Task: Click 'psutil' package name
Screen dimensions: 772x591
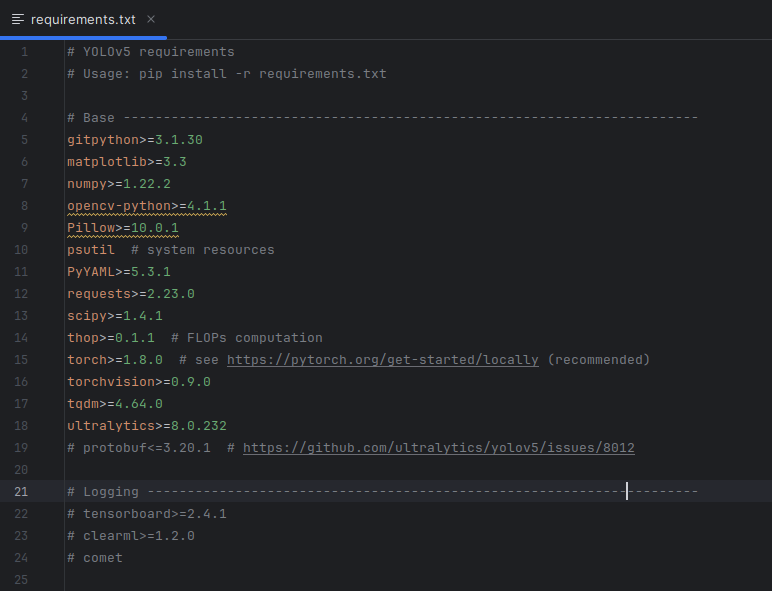Action: (x=91, y=250)
